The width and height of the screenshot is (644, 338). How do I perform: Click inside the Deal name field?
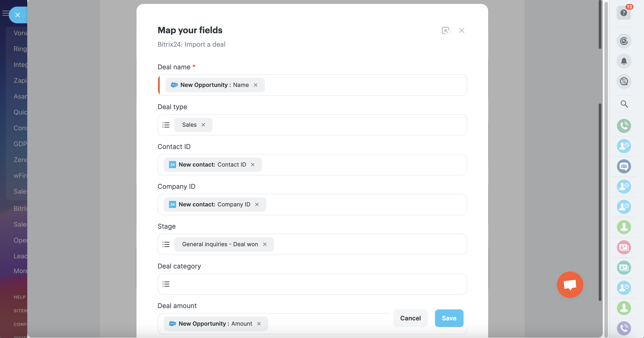click(x=362, y=85)
